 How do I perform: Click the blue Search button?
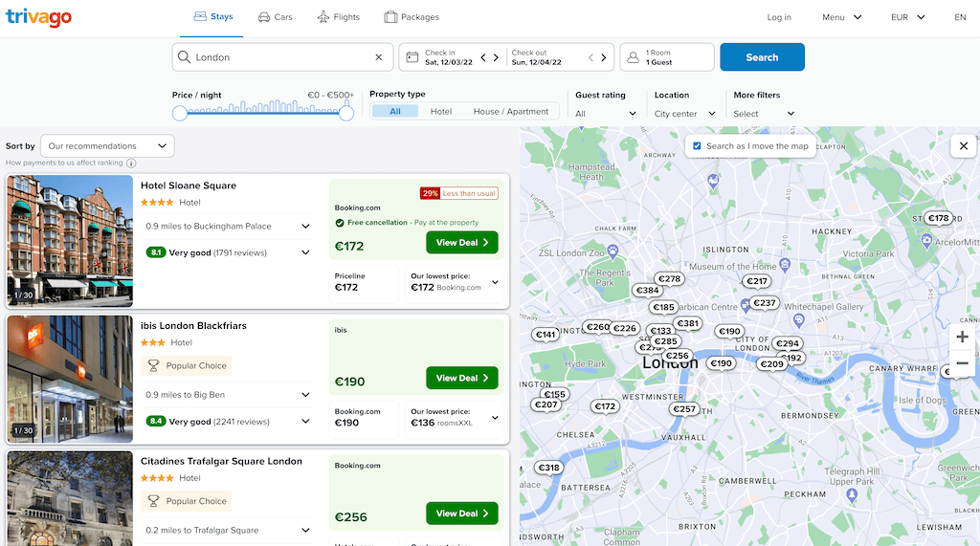point(762,56)
